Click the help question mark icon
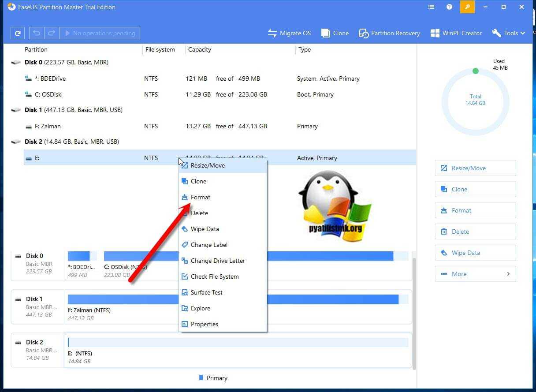Image resolution: width=536 pixels, height=392 pixels. pyautogui.click(x=449, y=7)
